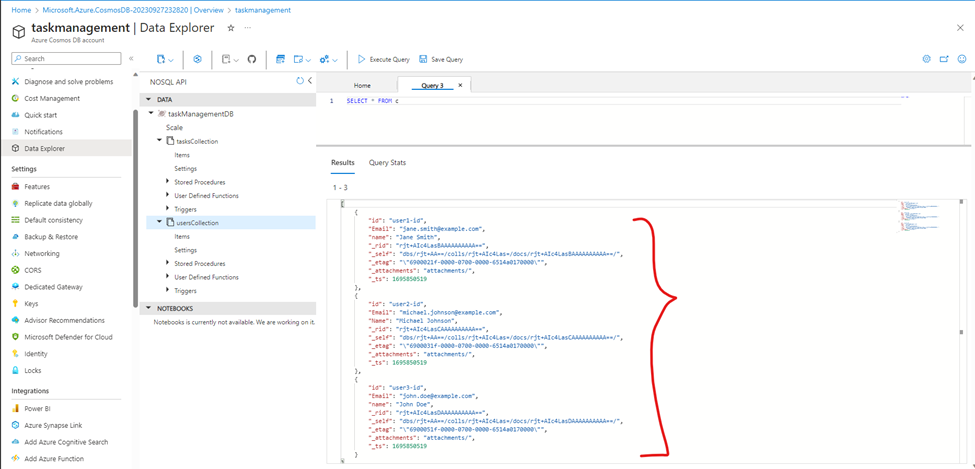Expand Triggers under usersCollection

click(168, 290)
